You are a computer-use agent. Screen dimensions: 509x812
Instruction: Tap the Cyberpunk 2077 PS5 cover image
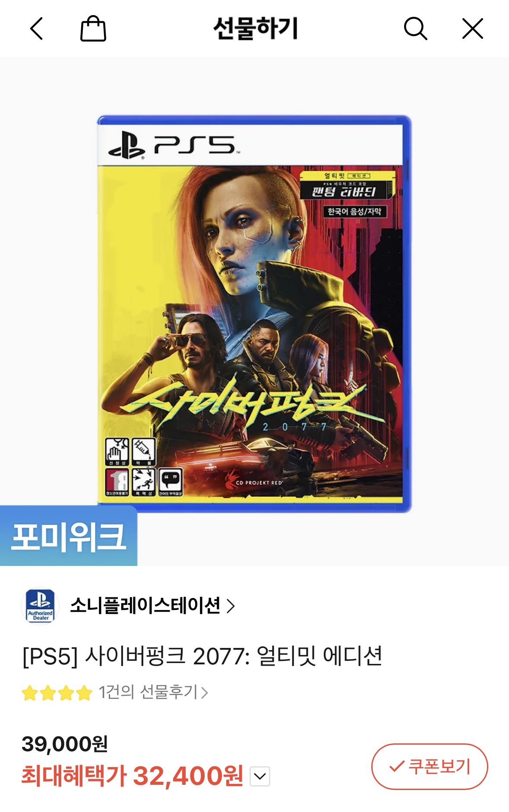(254, 314)
